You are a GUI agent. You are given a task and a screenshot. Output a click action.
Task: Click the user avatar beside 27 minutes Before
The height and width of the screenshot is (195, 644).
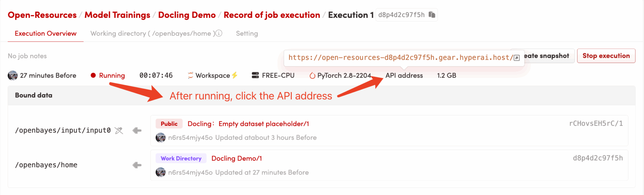coord(13,75)
